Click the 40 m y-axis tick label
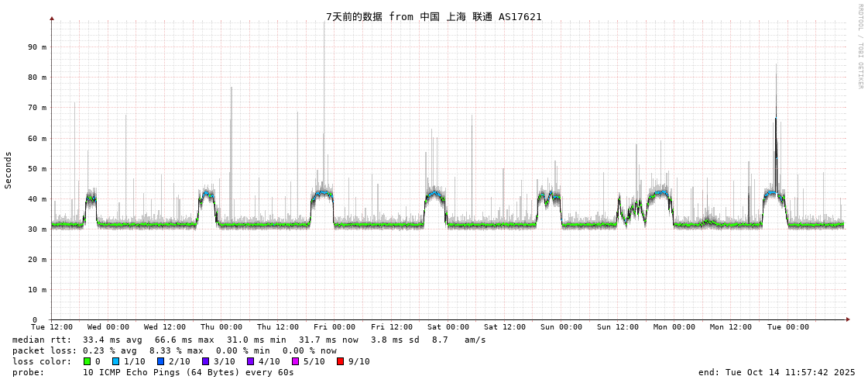Screen dimensions: 868x383 point(37,199)
